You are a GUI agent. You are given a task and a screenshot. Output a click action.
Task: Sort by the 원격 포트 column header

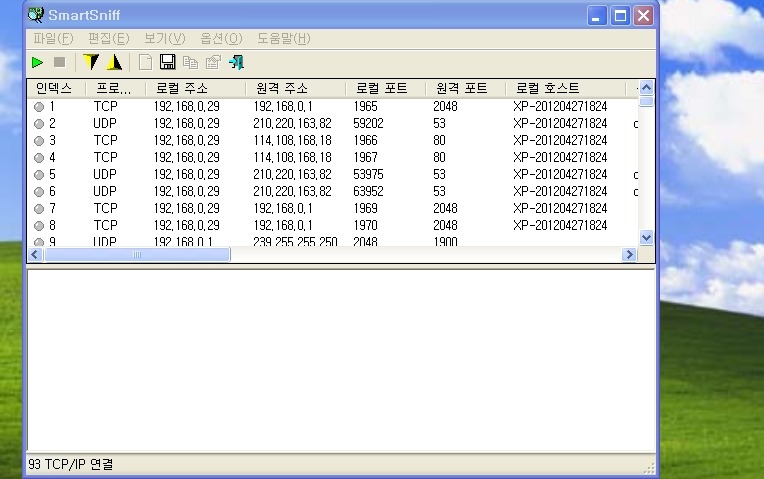click(464, 88)
